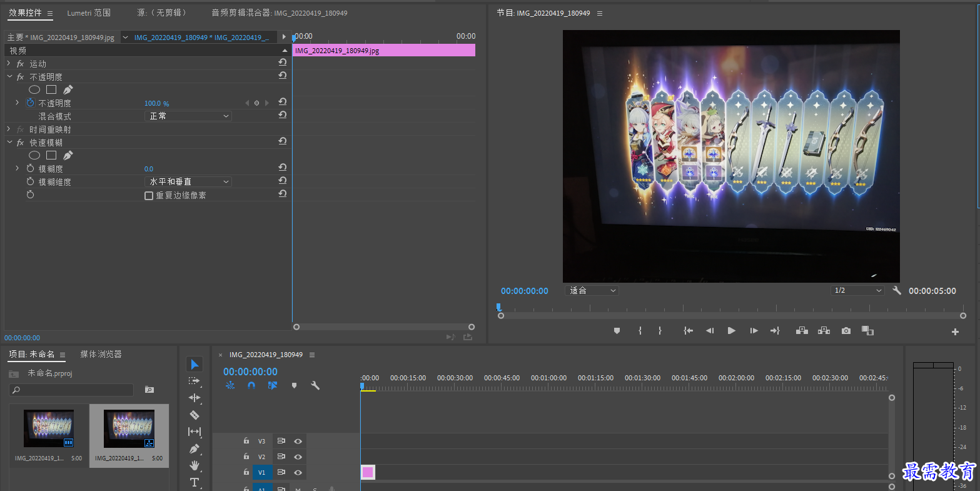Toggle V3 track output eye
Viewport: 980px width, 491px height.
pyautogui.click(x=298, y=441)
